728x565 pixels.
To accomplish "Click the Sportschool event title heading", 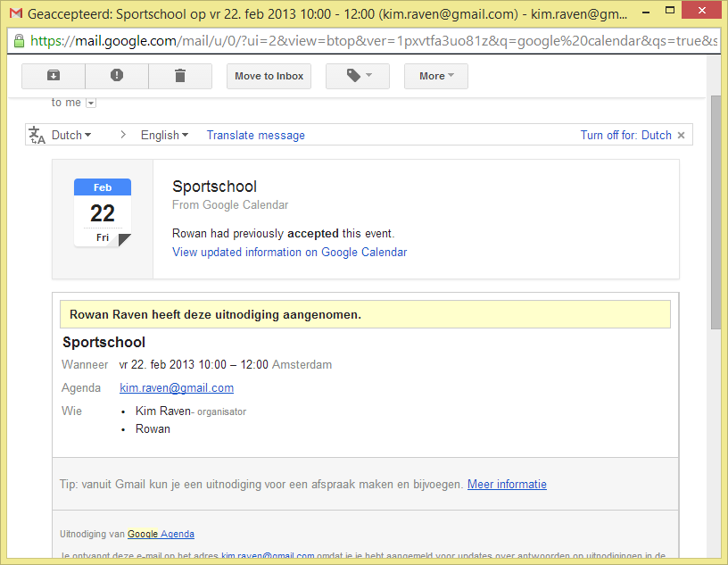I will click(214, 187).
